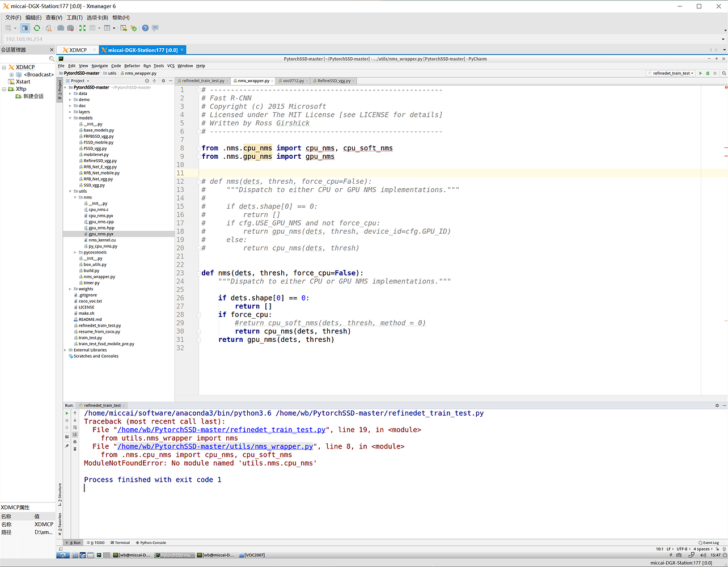Click the refinedet_train_test.py traceback link
728x567 pixels.
tap(220, 429)
